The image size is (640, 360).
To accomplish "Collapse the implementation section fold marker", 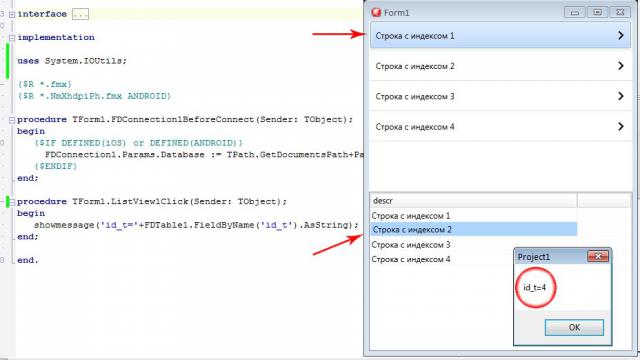I will point(12,38).
